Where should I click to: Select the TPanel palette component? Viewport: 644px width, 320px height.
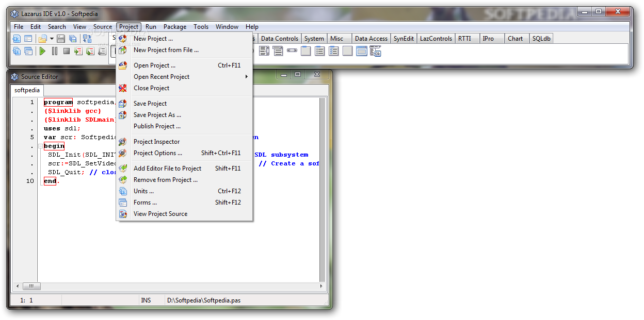(x=348, y=51)
